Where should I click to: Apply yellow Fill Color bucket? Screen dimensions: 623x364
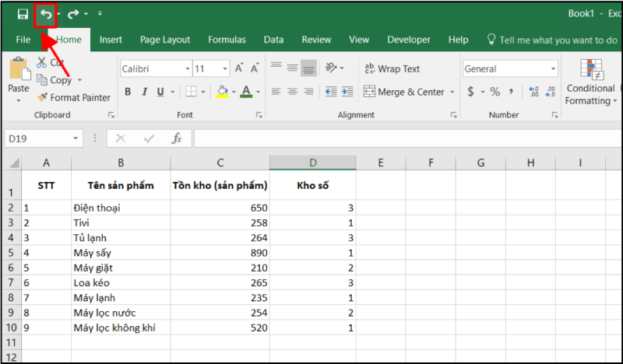[222, 92]
